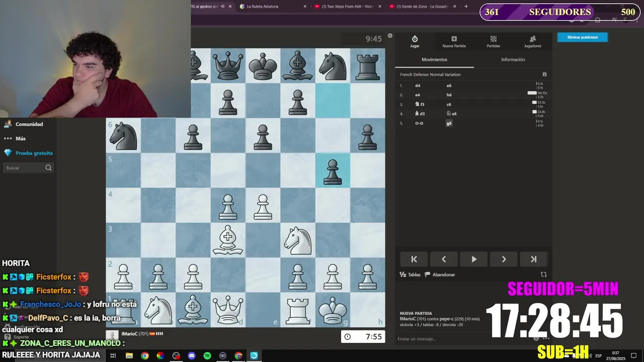Select knight move a6 in move list

451,114
